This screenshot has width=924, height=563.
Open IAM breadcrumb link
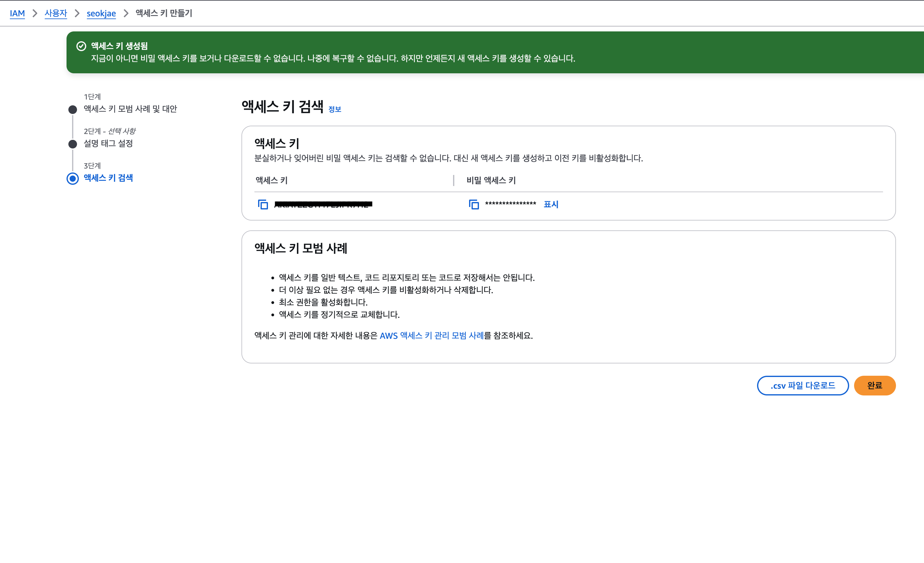(x=17, y=14)
